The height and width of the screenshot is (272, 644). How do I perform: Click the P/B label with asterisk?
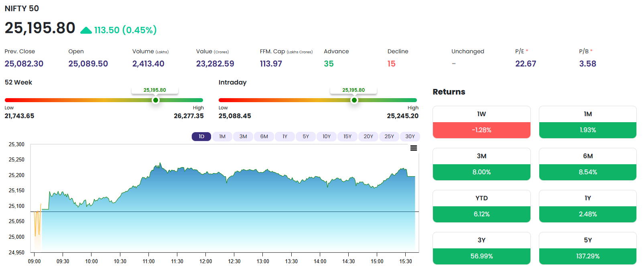tap(586, 51)
